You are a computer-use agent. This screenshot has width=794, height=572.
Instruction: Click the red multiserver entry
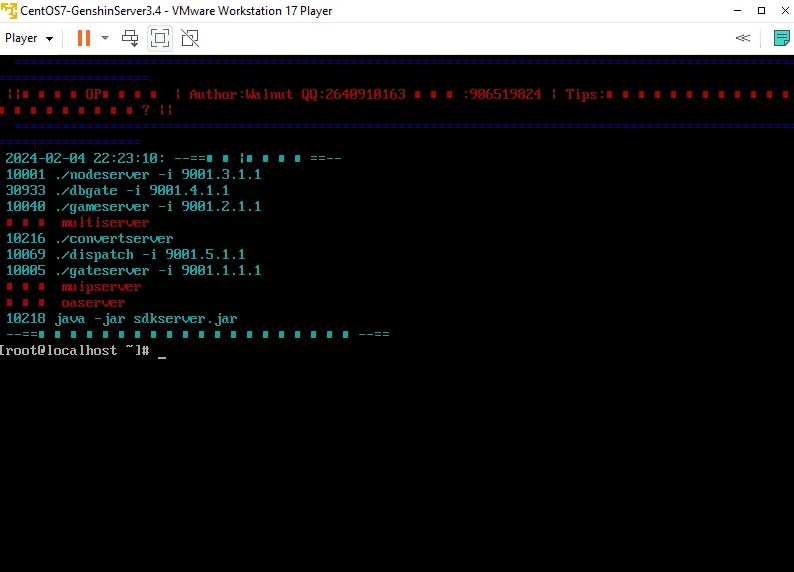[105, 222]
